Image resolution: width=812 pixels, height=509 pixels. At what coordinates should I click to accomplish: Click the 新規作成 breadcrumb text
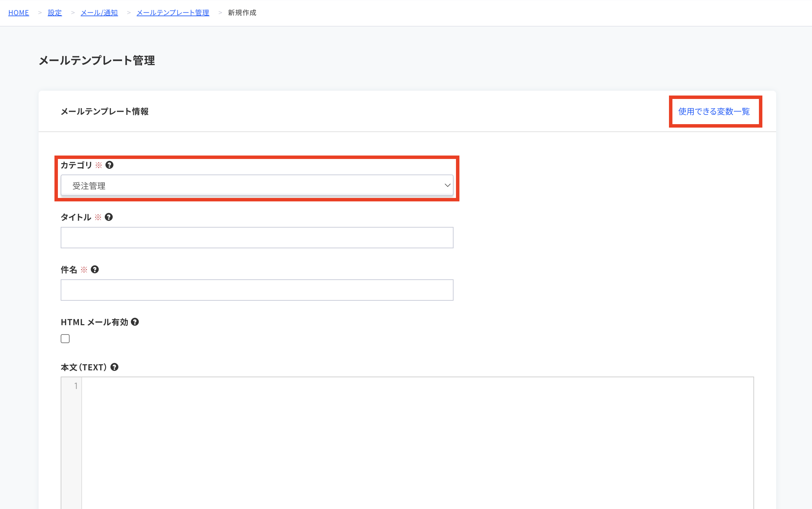(x=242, y=13)
